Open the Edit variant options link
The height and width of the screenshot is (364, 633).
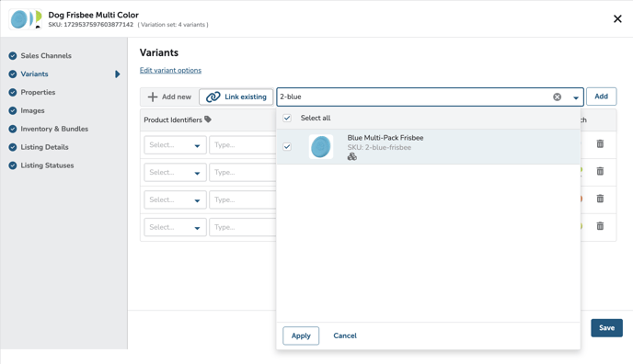pos(170,70)
